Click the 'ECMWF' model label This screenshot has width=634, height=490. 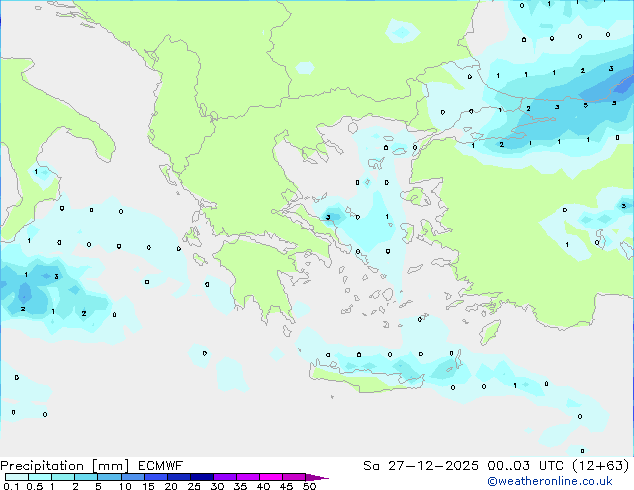(161, 466)
